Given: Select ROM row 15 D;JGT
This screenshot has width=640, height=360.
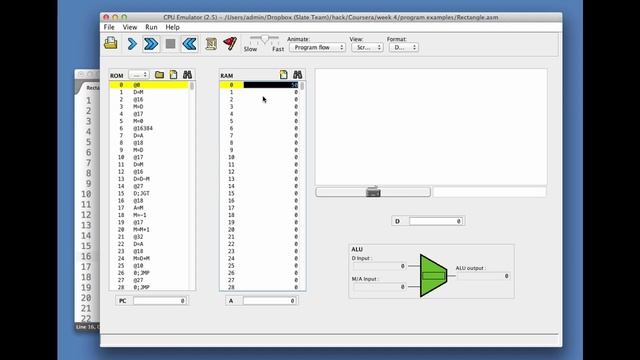Looking at the screenshot, I should (149, 193).
